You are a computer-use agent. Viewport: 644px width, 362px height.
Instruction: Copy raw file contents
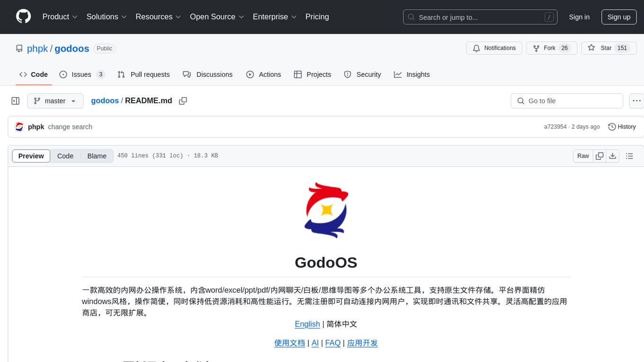(599, 156)
